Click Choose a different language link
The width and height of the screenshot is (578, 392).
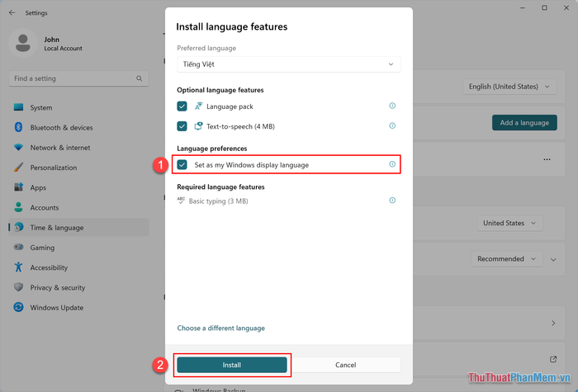pos(220,328)
